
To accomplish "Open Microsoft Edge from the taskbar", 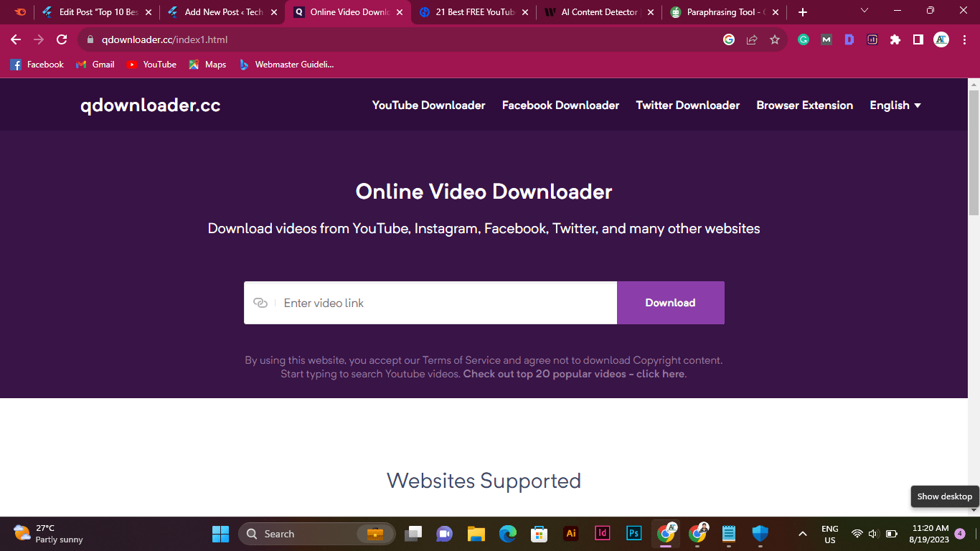I will (508, 533).
